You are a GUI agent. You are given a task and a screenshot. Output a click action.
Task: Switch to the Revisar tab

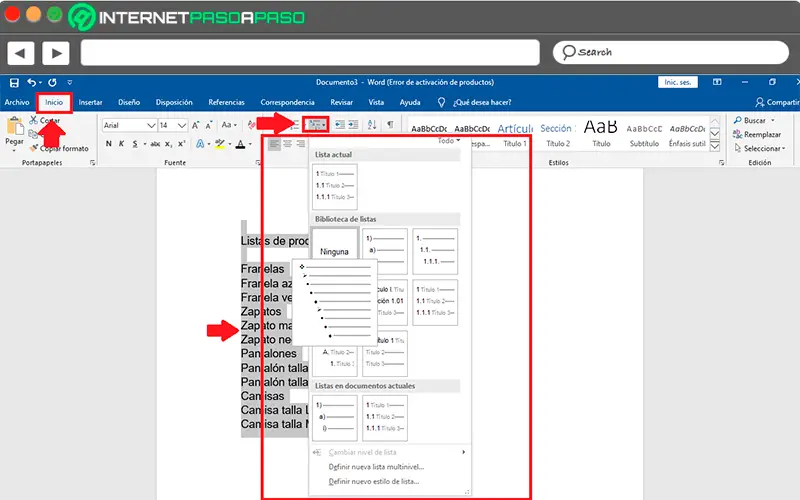pos(341,102)
